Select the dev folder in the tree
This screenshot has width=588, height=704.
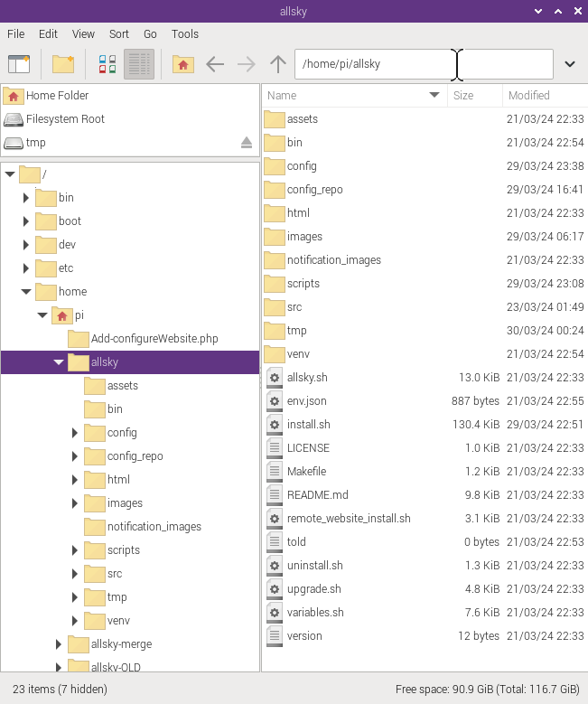pyautogui.click(x=67, y=245)
